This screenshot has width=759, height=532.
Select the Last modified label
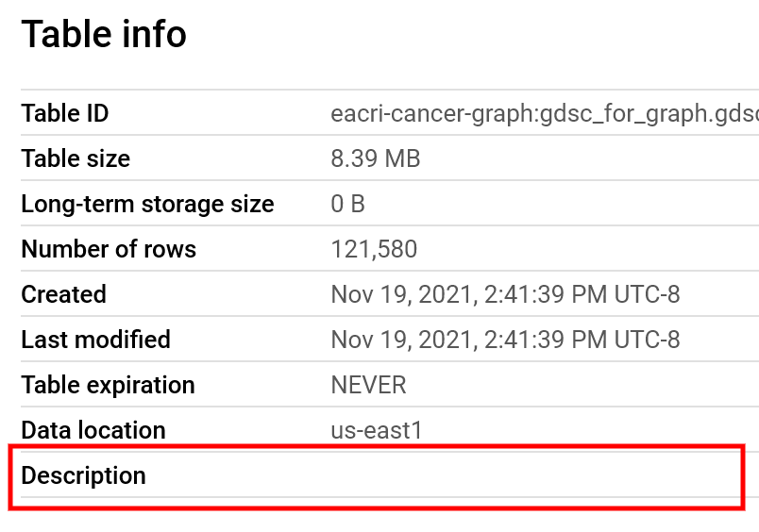coord(95,341)
